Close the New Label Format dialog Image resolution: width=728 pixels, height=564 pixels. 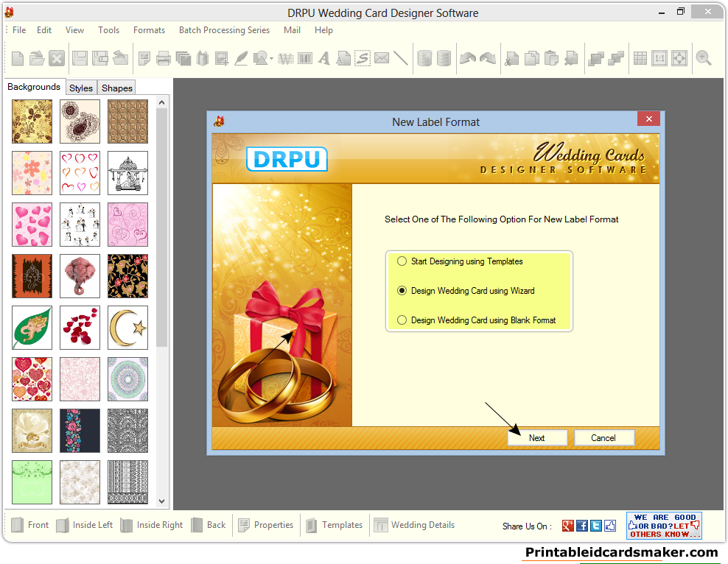coord(648,119)
